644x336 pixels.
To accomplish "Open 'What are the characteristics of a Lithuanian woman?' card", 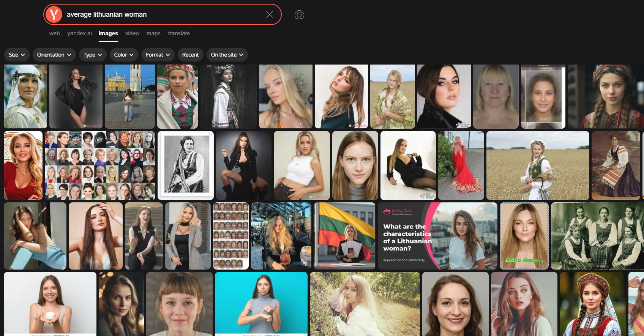I will (x=437, y=236).
